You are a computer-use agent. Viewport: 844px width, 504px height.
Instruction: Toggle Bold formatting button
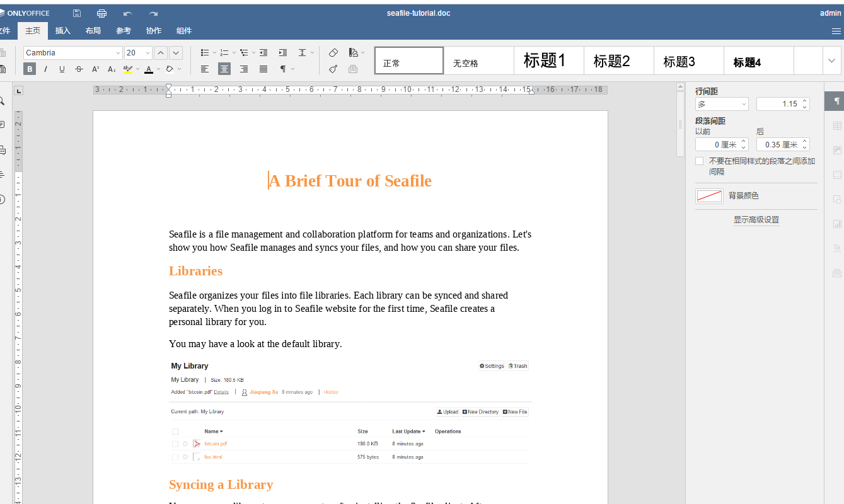tap(30, 69)
